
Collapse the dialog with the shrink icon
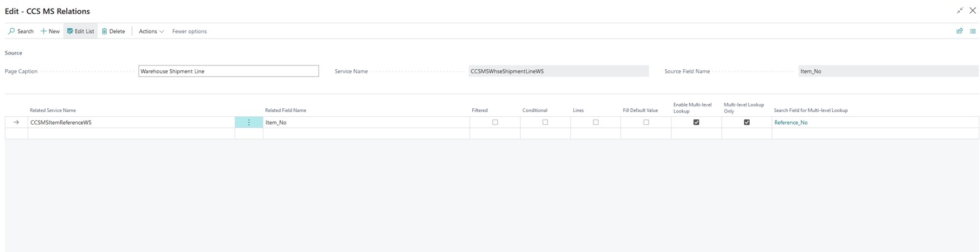960,10
